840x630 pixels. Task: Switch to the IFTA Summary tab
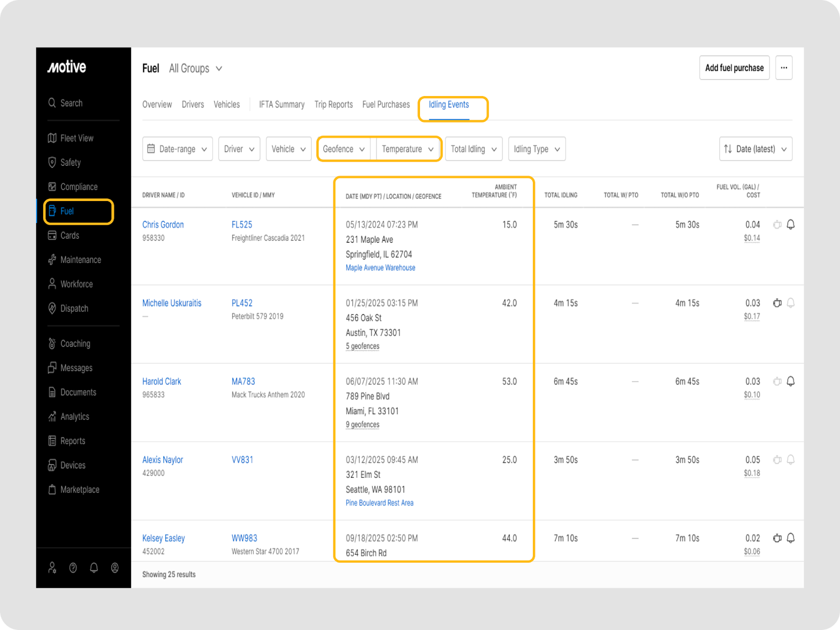pyautogui.click(x=281, y=104)
